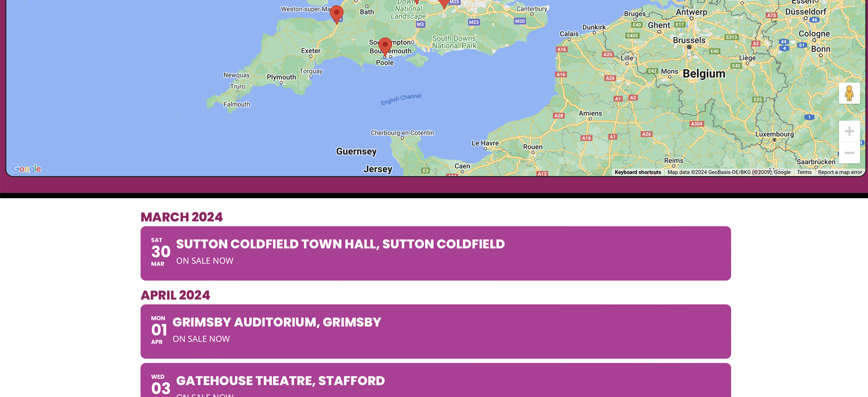Viewport: 868px width, 397px height.
Task: Click the red map pin over Bournemouth
Action: [x=385, y=47]
